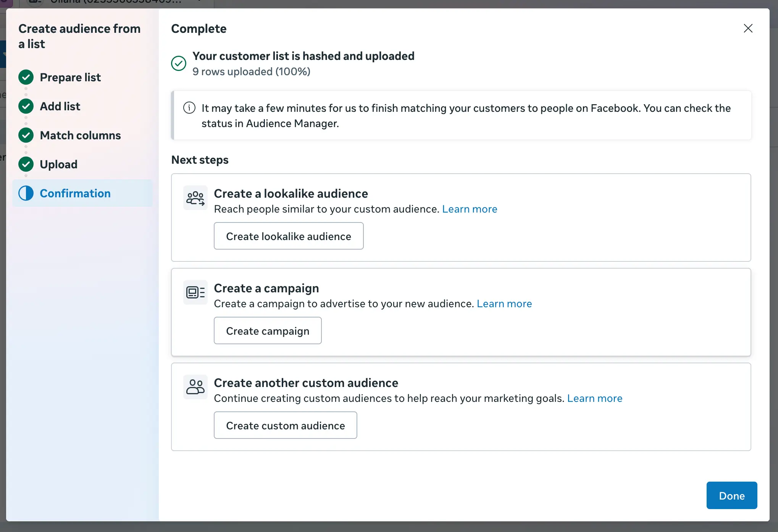Click the green upload success checkmark icon

[x=179, y=63]
